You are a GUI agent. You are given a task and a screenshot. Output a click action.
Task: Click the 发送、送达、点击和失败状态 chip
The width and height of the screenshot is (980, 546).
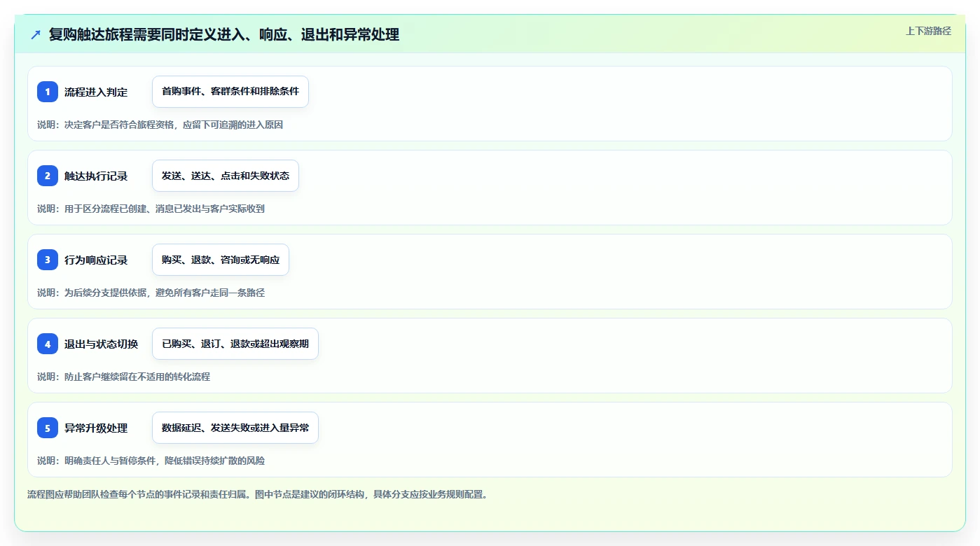click(226, 176)
